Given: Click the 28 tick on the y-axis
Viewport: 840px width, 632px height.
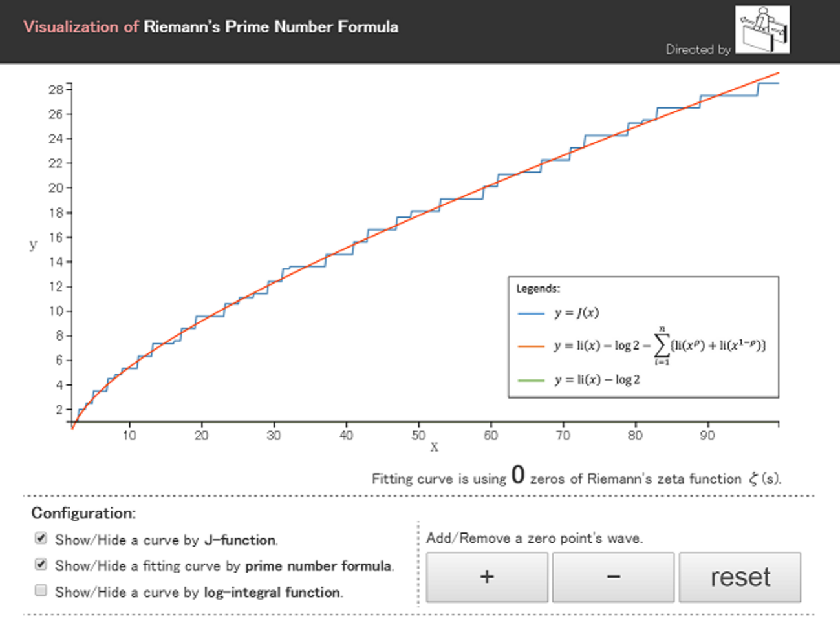Looking at the screenshot, I should [56, 90].
